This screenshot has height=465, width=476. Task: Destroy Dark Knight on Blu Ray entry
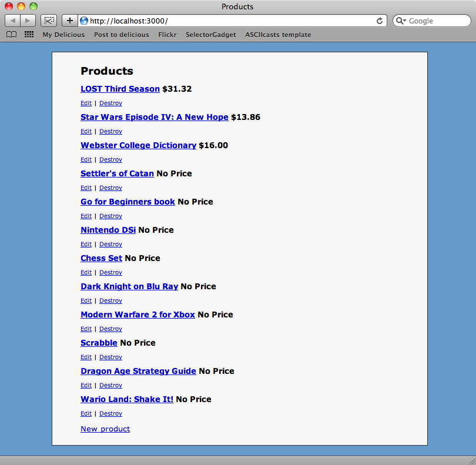point(111,301)
